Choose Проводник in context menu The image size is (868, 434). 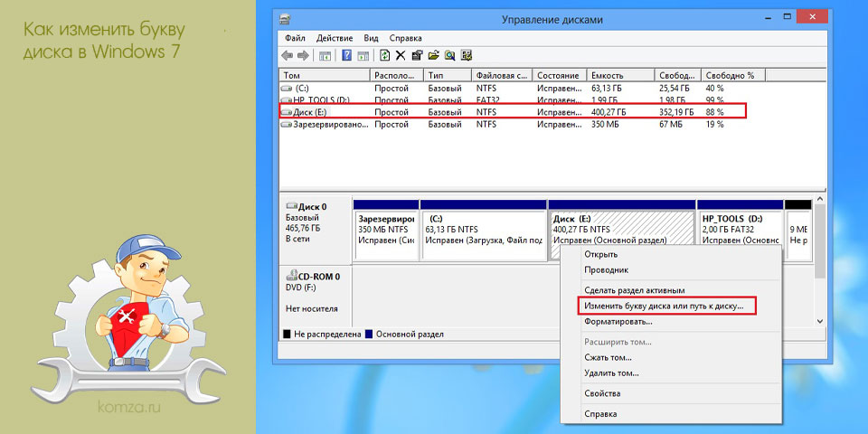[x=606, y=270]
